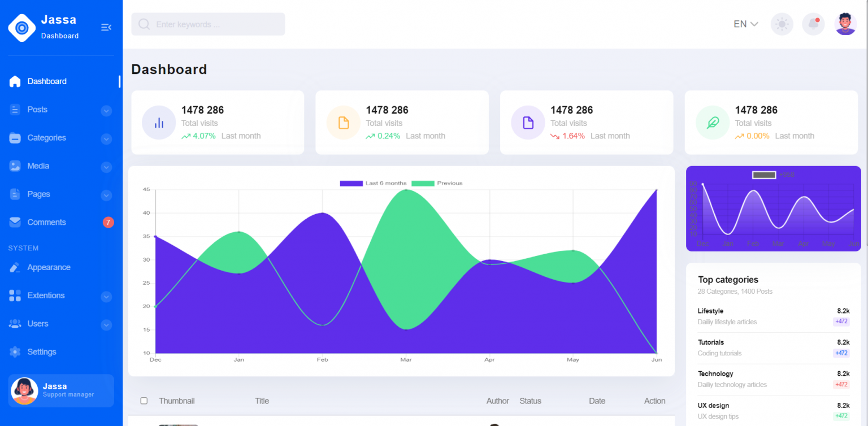
Task: Open Settings gear icon in sidebar
Action: pyautogui.click(x=15, y=352)
